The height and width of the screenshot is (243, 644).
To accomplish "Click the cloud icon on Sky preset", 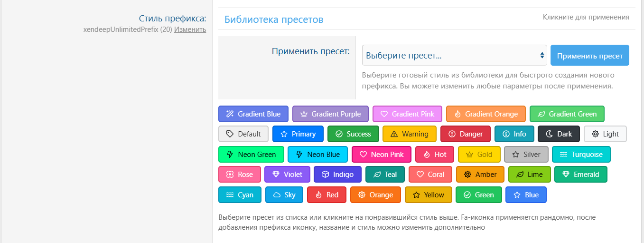I will [x=277, y=195].
